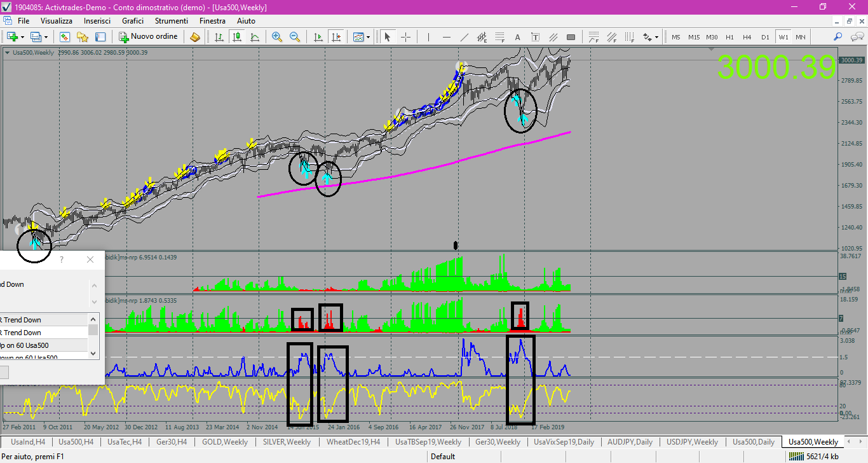Open the AUDJPY,Daily chart tab
The height and width of the screenshot is (463, 868).
point(630,442)
